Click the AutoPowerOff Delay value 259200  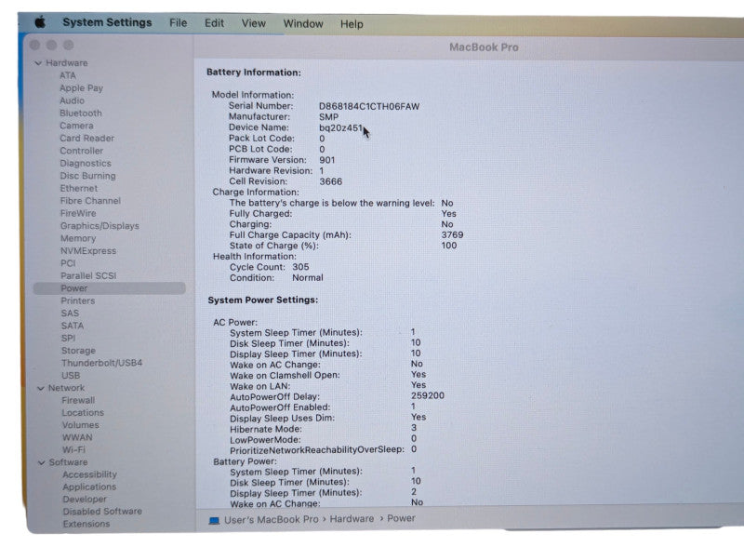[428, 395]
